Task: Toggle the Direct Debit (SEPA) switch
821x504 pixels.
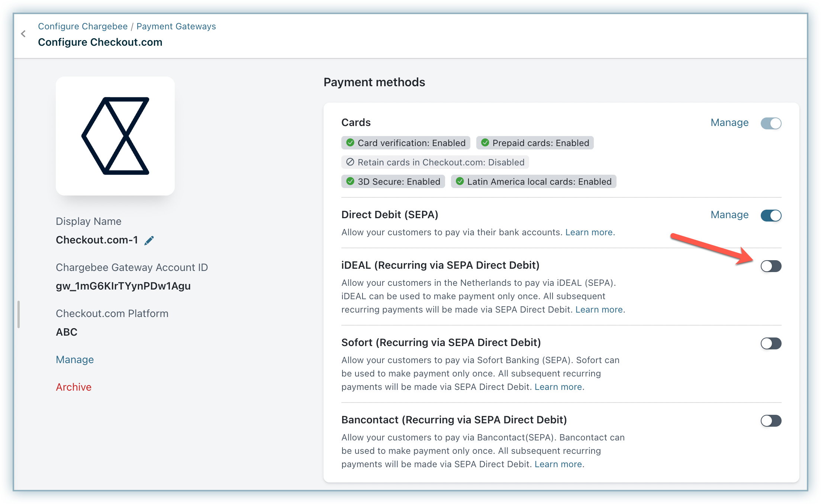Action: (771, 215)
